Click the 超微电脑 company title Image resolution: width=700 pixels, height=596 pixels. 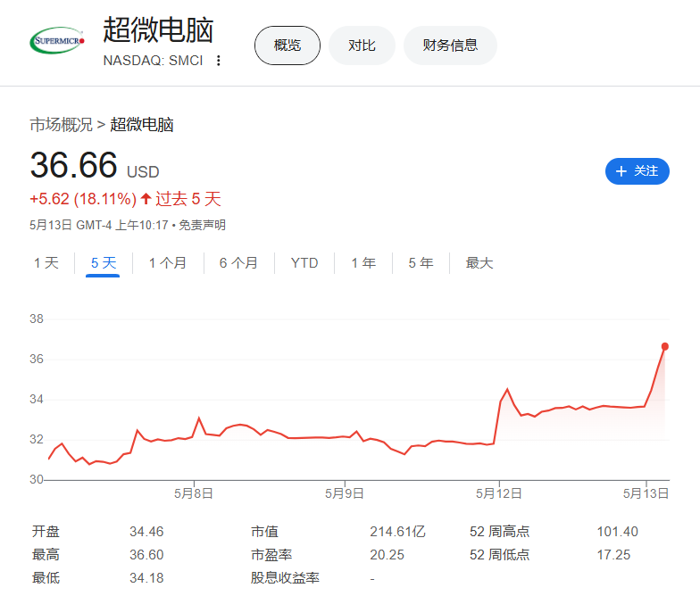click(158, 30)
